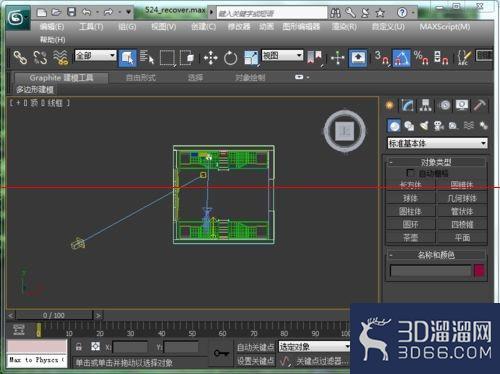Open Favorites with the star icon
The height and width of the screenshot is (374, 500).
pos(380,13)
